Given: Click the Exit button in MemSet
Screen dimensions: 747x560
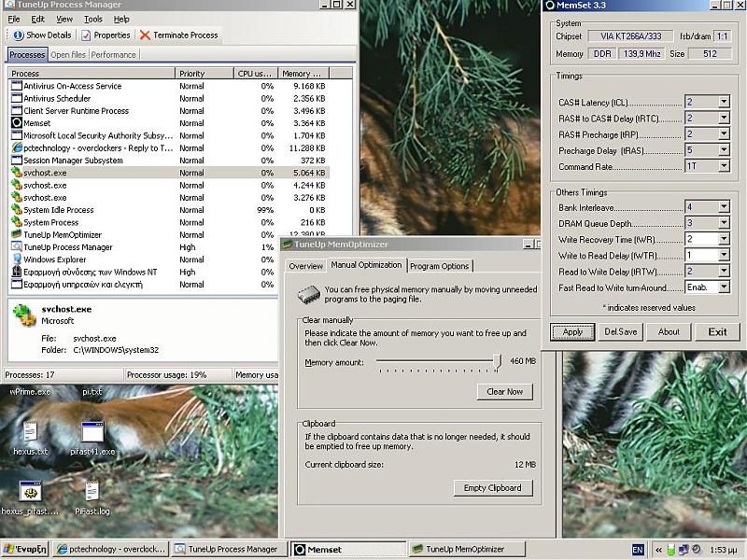Looking at the screenshot, I should pyautogui.click(x=717, y=332).
